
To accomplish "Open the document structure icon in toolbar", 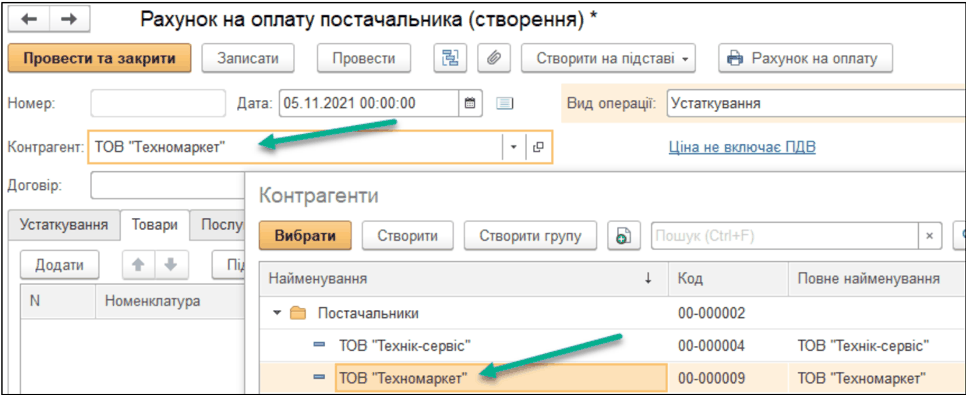I will tap(451, 59).
